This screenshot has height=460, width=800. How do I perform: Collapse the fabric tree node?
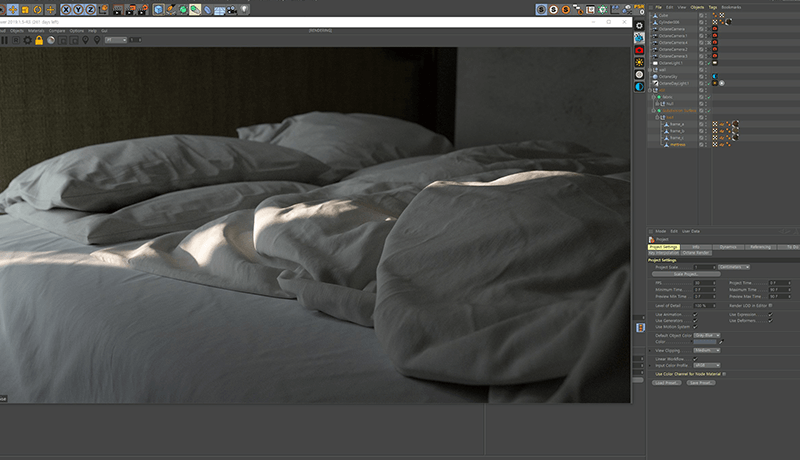pos(654,97)
